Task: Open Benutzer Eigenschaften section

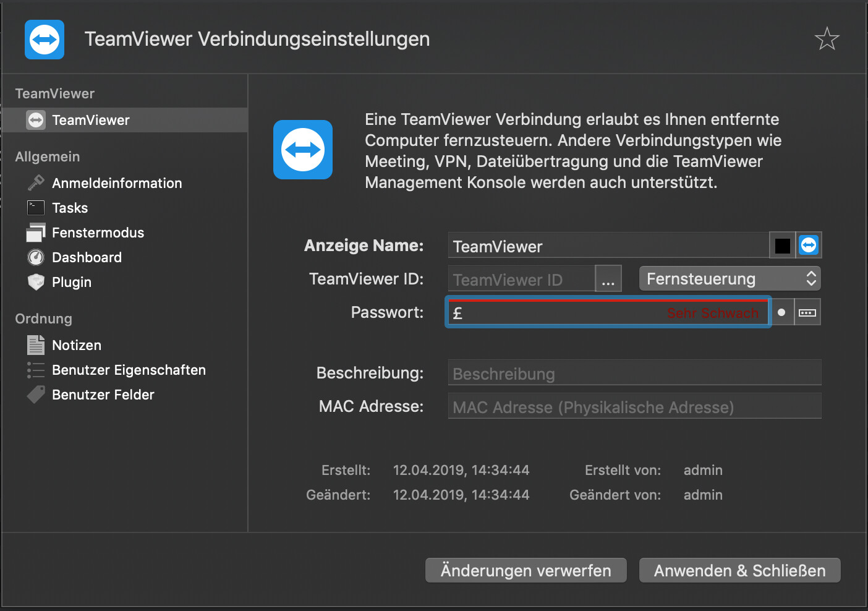Action: pyautogui.click(x=129, y=370)
